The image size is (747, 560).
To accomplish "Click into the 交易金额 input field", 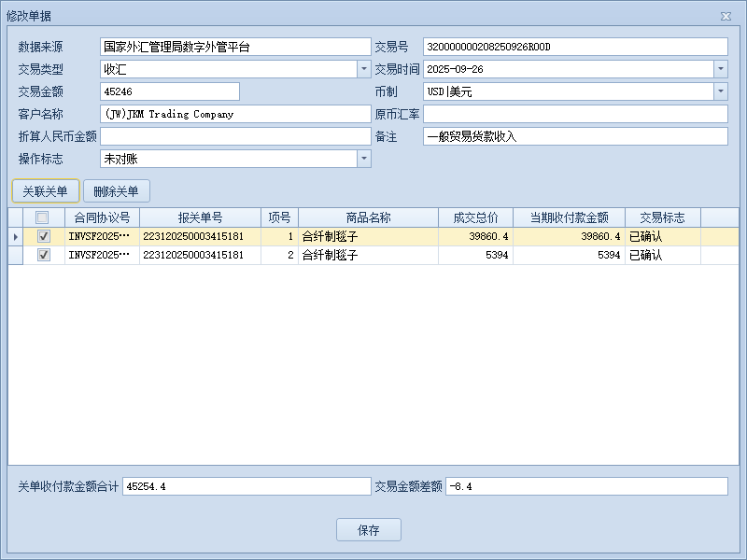I will click(170, 91).
